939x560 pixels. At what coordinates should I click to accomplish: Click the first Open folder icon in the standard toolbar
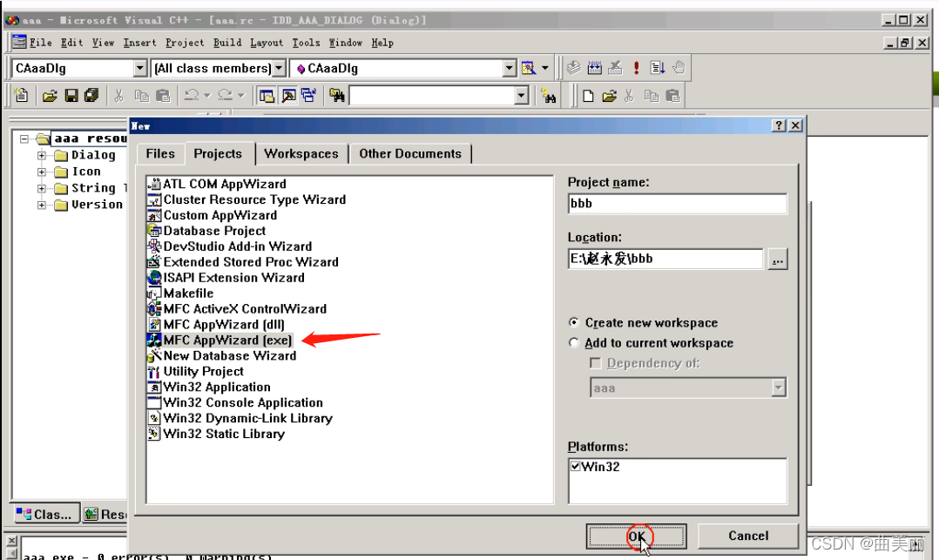pos(51,96)
